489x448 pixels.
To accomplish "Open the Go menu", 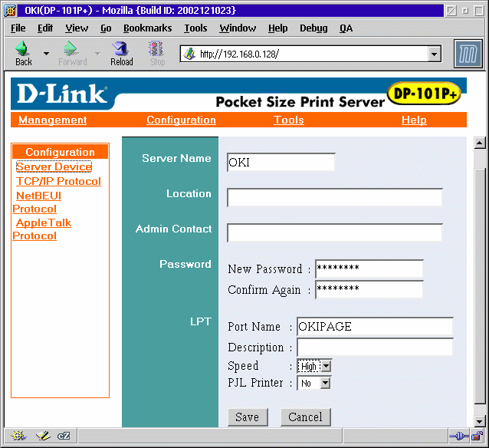I will [x=106, y=28].
